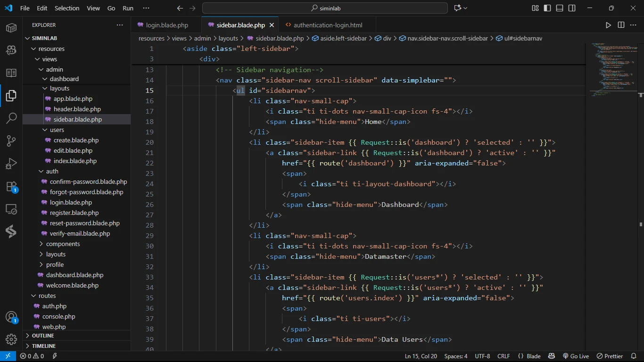Click the Accounts icon
This screenshot has height=362, width=644.
[11, 317]
